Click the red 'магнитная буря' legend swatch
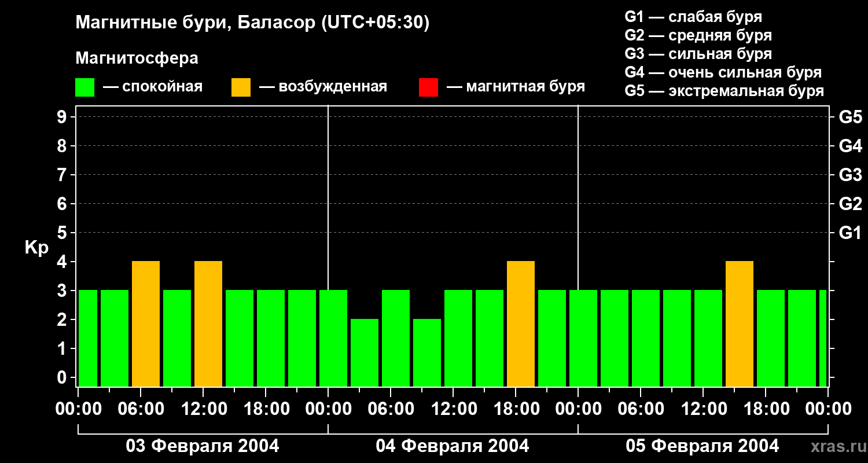 click(x=429, y=87)
